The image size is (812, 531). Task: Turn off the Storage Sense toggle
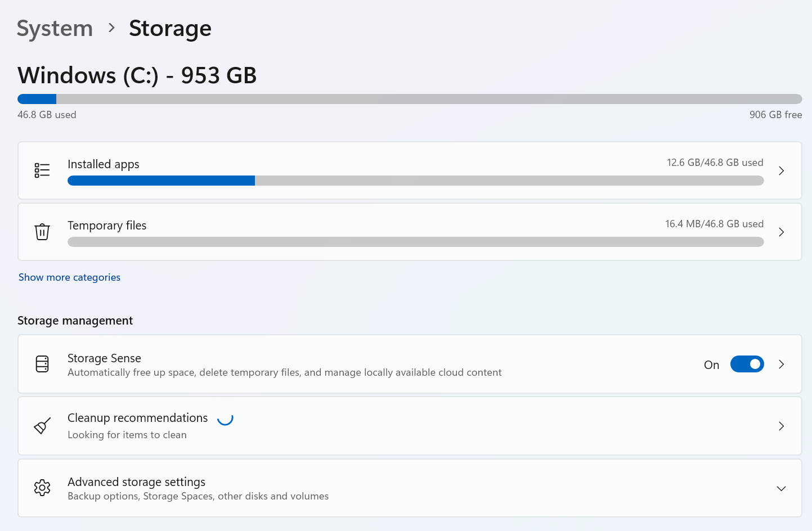tap(747, 364)
